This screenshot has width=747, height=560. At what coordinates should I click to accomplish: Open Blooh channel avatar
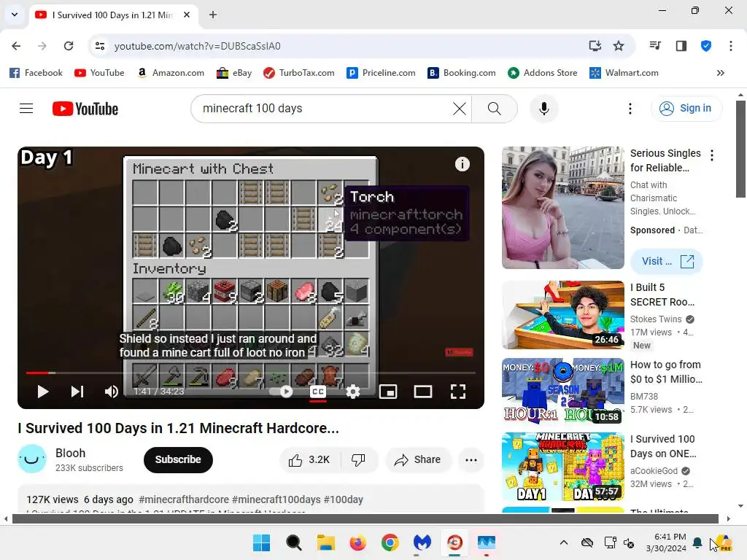(32, 459)
